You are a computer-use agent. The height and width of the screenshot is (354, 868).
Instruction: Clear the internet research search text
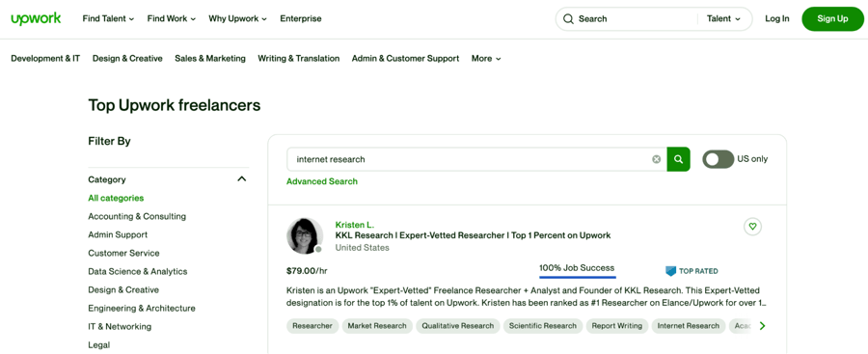coord(656,159)
